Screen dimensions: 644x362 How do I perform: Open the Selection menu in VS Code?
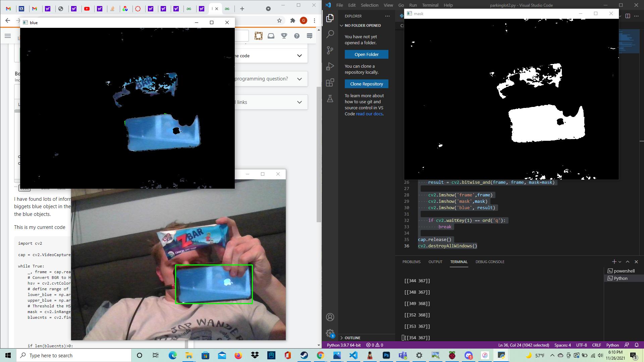tap(369, 5)
